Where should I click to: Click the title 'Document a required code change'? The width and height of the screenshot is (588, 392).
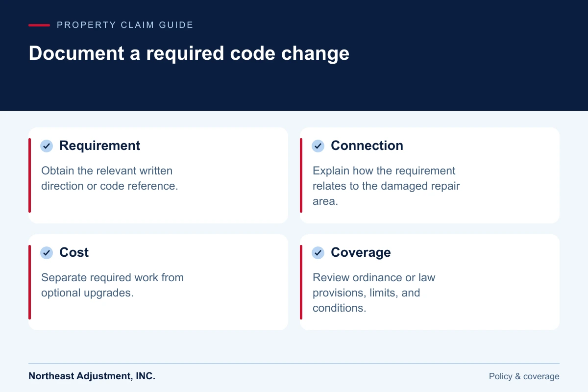[x=189, y=53]
